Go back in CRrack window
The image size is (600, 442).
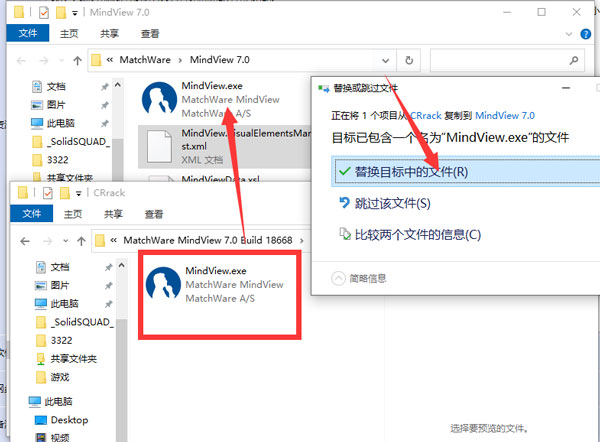[25, 241]
